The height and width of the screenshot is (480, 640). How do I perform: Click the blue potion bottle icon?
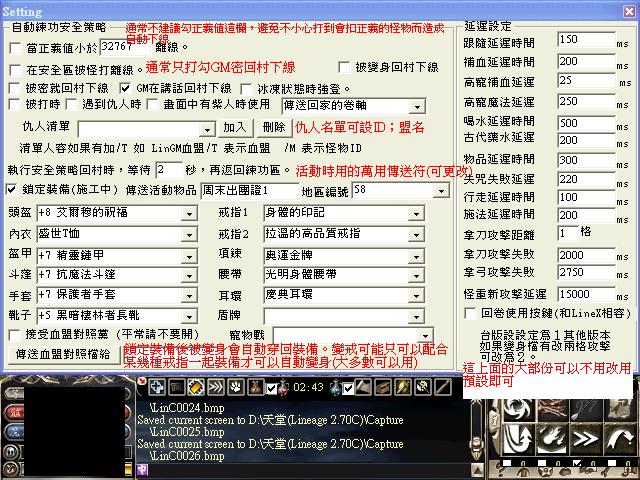coord(335,387)
